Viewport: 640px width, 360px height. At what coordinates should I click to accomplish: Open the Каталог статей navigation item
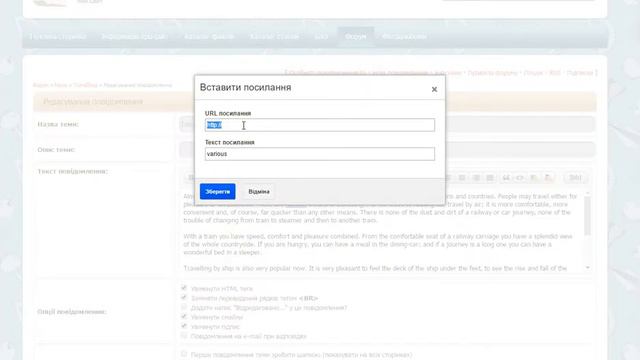click(274, 36)
